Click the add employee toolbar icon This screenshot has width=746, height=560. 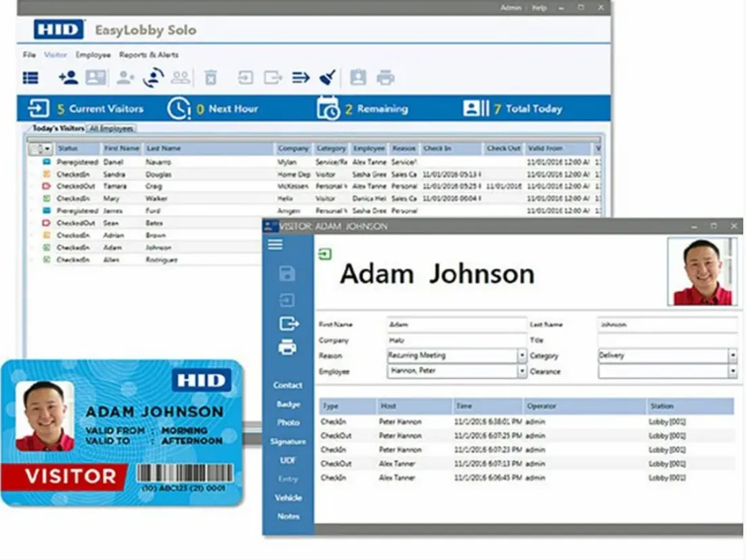(125, 78)
